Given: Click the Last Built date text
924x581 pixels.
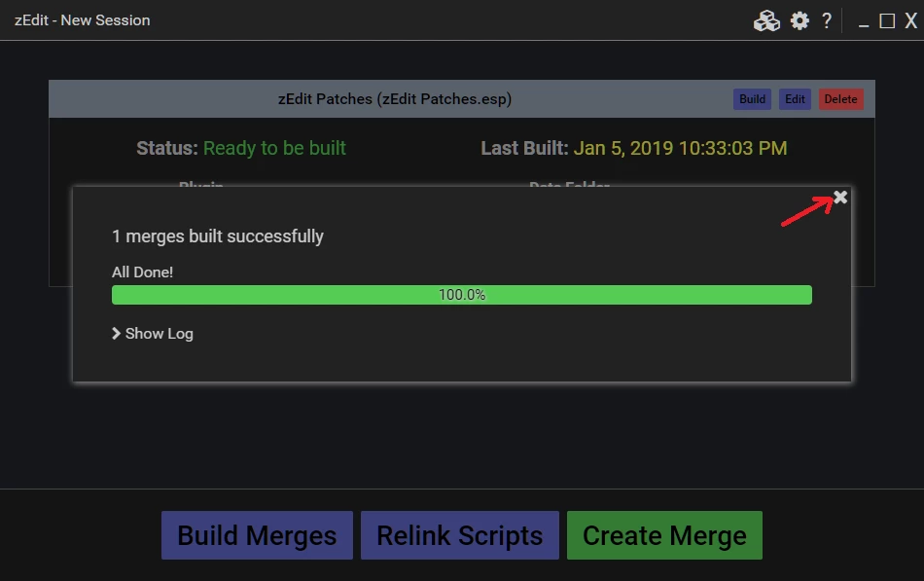Looking at the screenshot, I should tap(680, 148).
